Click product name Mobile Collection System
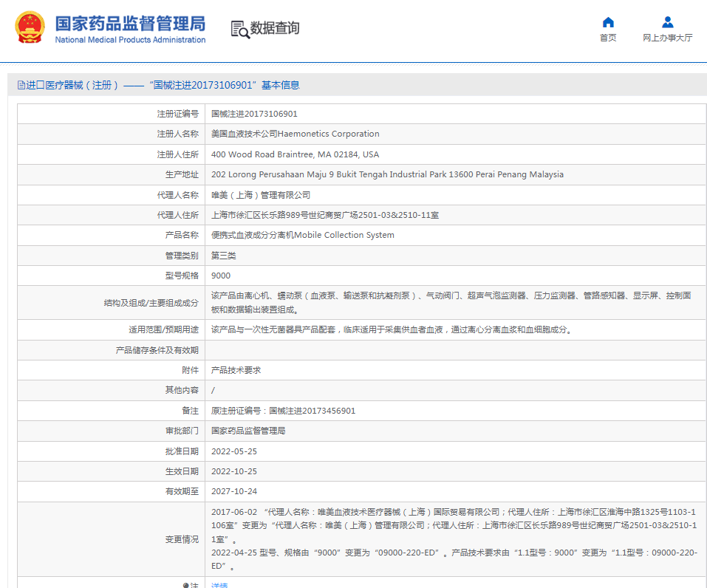The height and width of the screenshot is (588, 707). pyautogui.click(x=302, y=235)
